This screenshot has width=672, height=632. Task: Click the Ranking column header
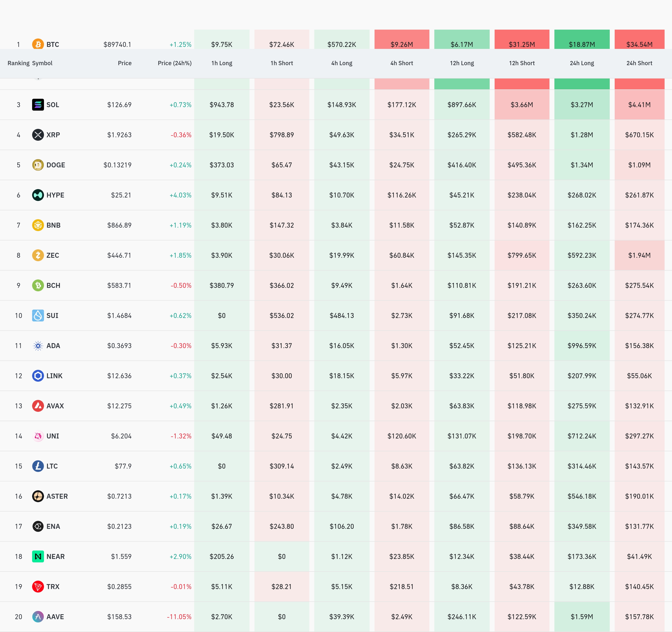click(x=18, y=63)
